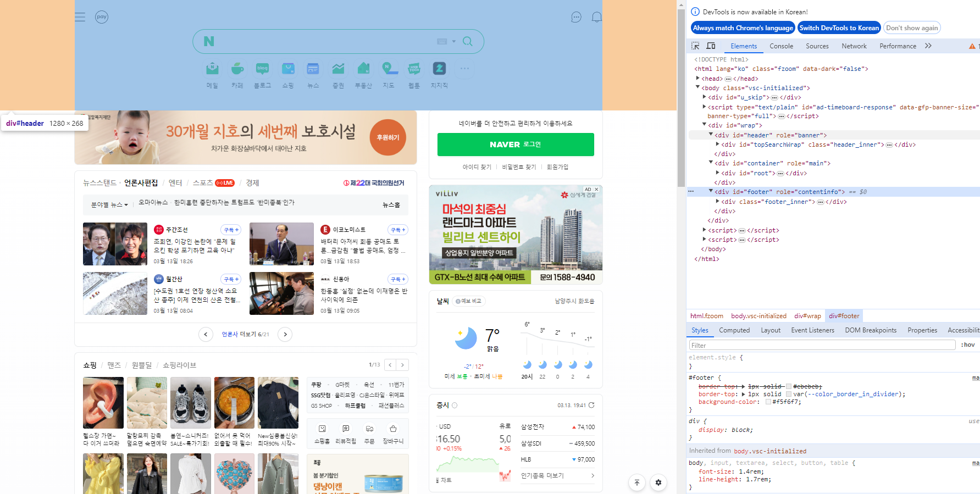Open the 뉴스 news shortcut icon
The width and height of the screenshot is (980, 494).
tap(313, 69)
